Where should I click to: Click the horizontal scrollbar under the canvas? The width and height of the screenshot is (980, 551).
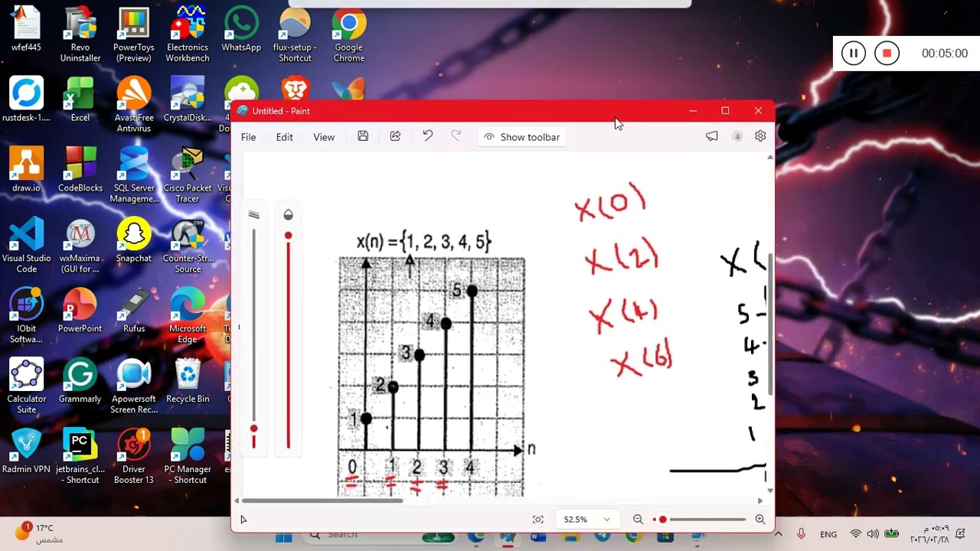pos(322,500)
